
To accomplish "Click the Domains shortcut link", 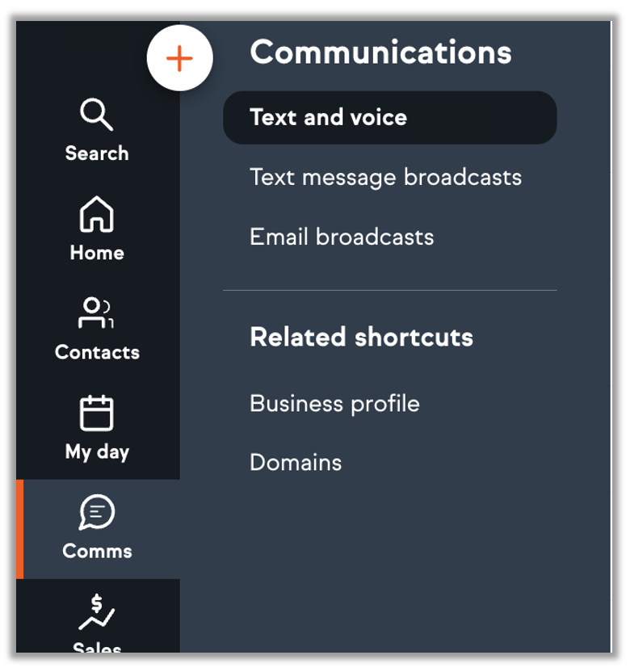I will (296, 463).
